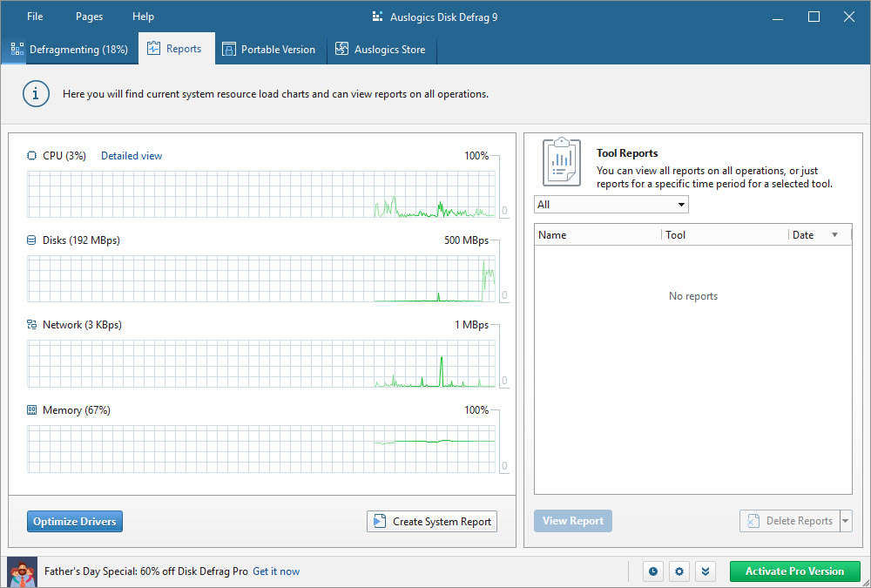Click the Delete Reports document icon
Screen dimensions: 871x588
753,521
